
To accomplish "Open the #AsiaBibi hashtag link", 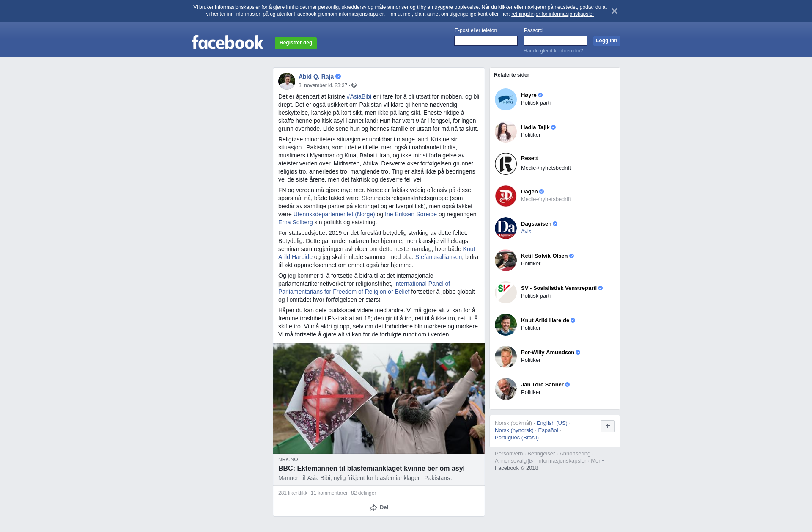I will pos(359,96).
